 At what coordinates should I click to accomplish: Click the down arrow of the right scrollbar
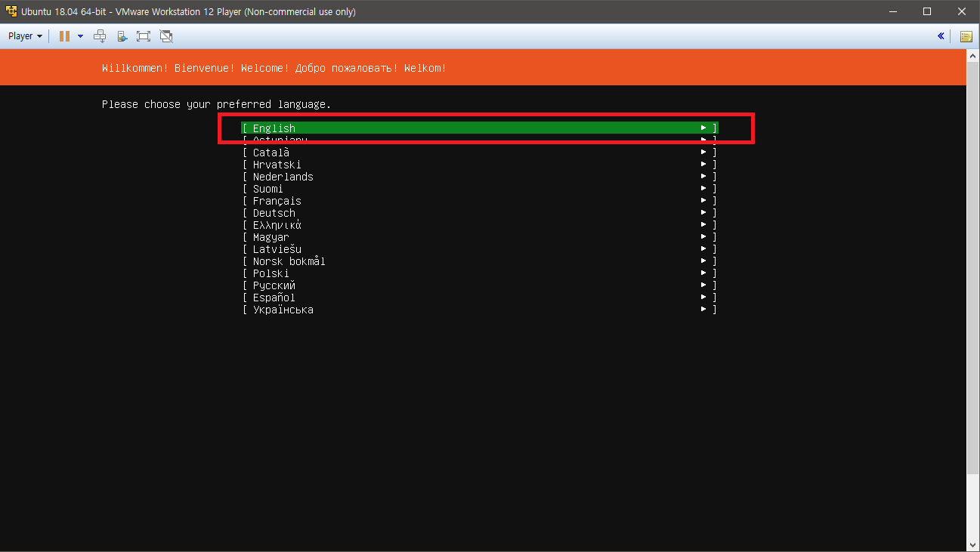[973, 544]
